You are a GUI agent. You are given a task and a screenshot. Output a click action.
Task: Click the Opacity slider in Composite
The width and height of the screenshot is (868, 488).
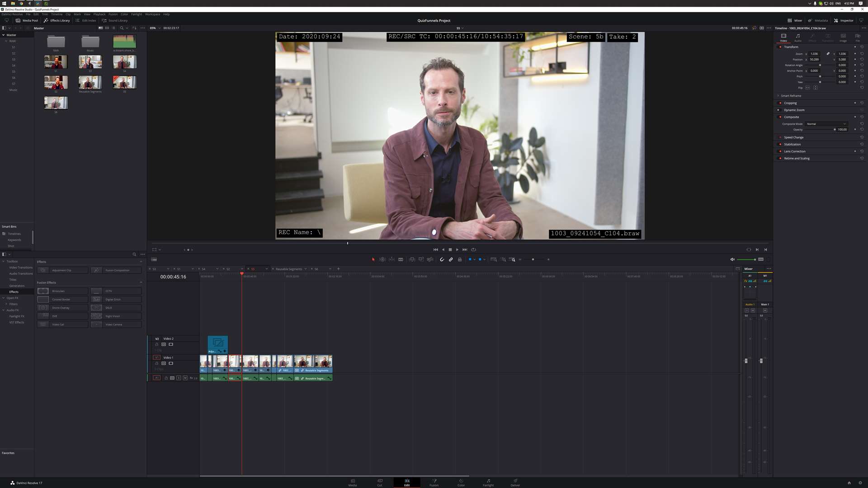(820, 130)
